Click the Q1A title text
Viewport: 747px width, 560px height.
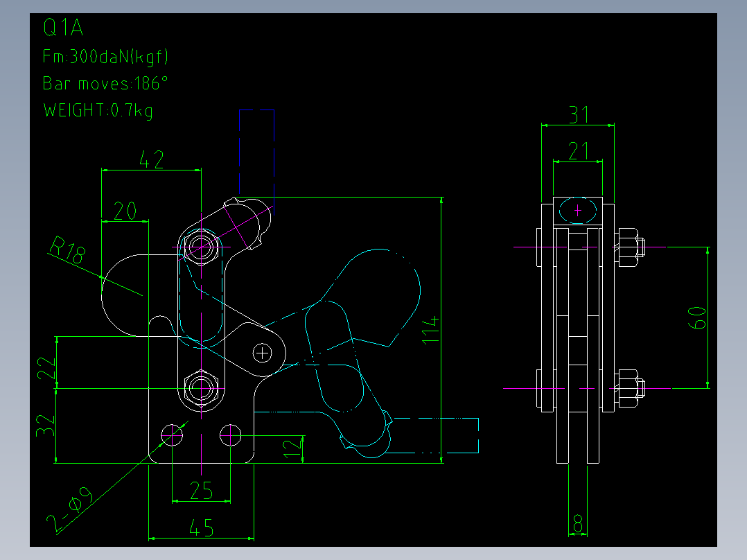63,27
